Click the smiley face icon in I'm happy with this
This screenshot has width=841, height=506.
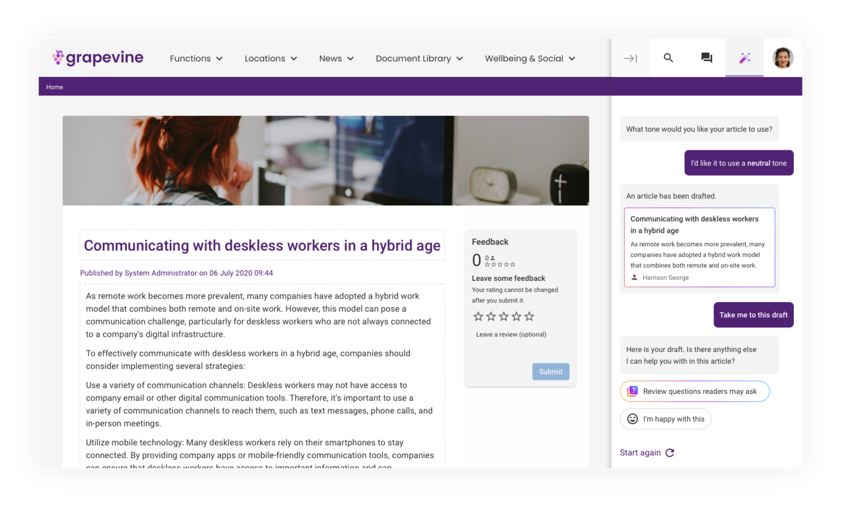tap(632, 419)
